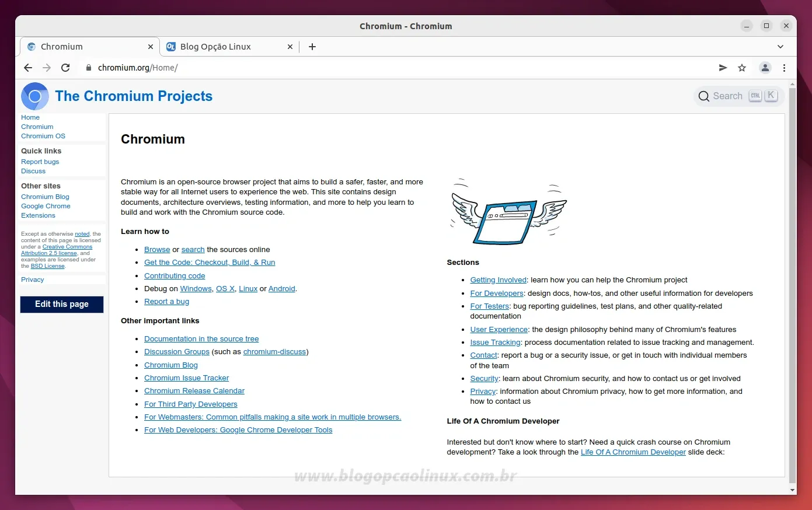Viewport: 812px width, 510px height.
Task: Open the Privacy sidebar link
Action: coord(33,280)
